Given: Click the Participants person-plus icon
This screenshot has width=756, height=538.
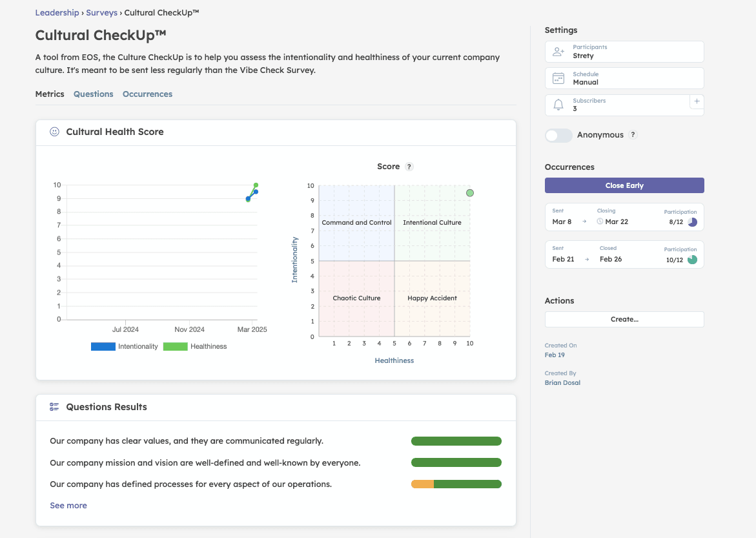Looking at the screenshot, I should 558,52.
